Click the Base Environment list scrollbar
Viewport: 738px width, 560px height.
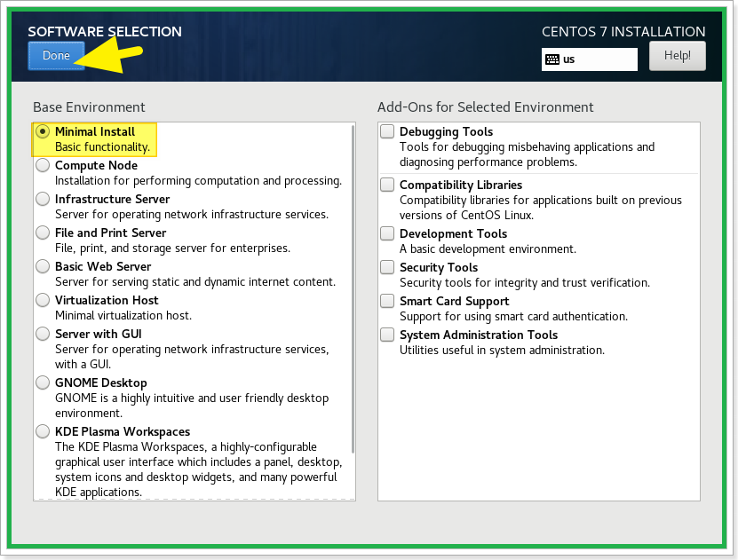pyautogui.click(x=353, y=289)
